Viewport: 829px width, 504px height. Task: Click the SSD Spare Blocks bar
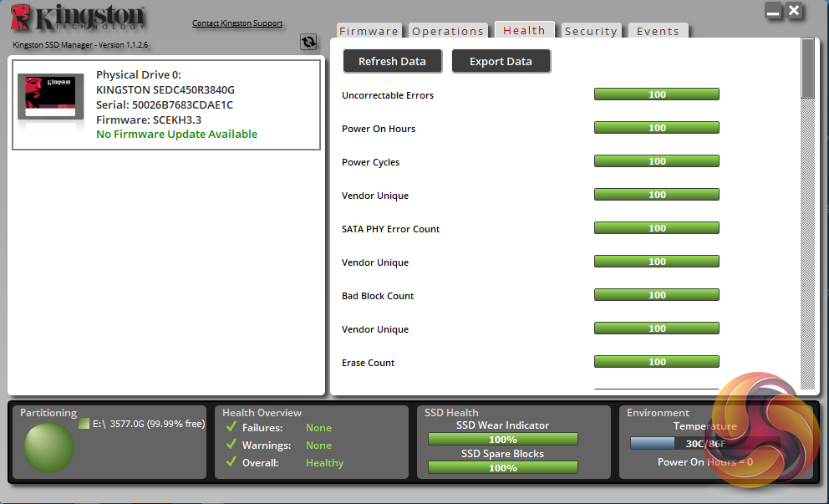tap(503, 467)
